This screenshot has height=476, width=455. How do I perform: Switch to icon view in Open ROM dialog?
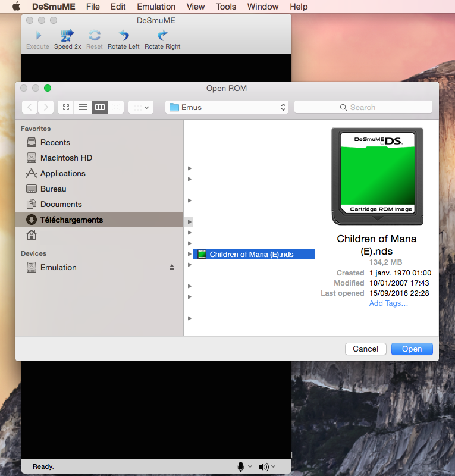click(66, 107)
